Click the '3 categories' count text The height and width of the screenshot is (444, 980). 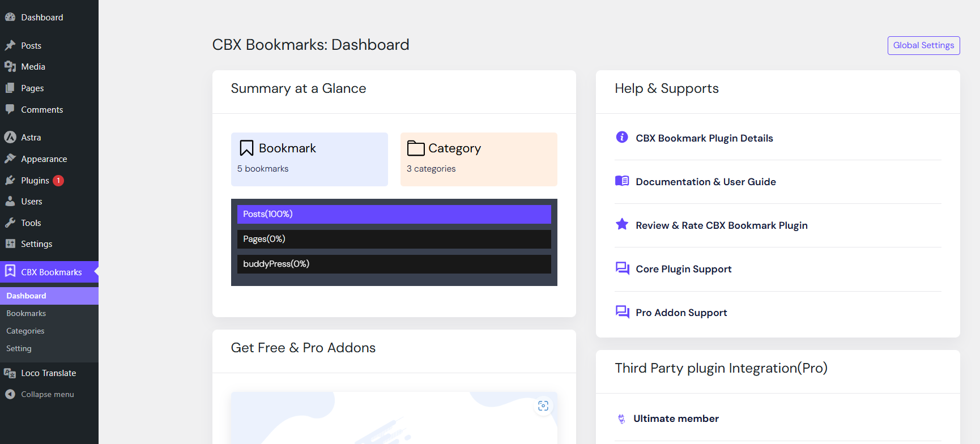431,169
